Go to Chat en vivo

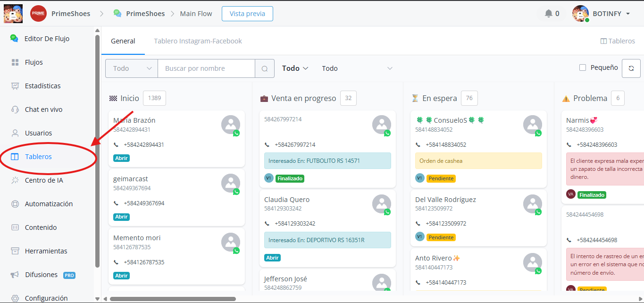tap(43, 109)
